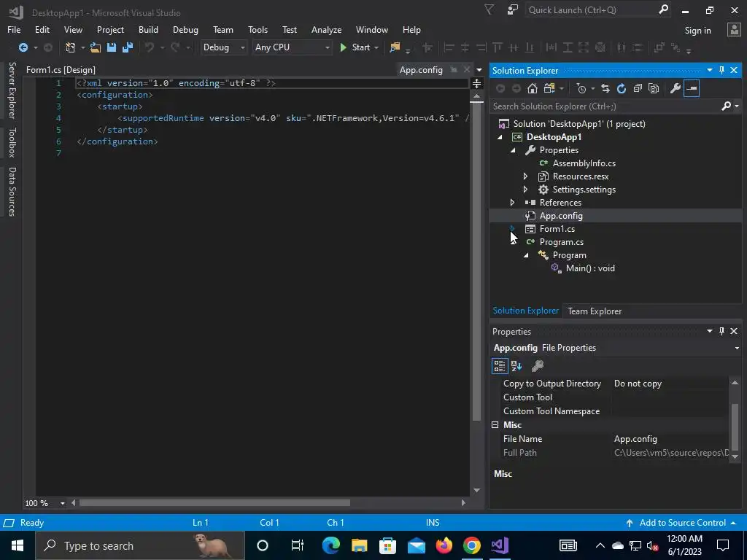
Task: Click Sync with Active Document icon
Action: (605, 88)
